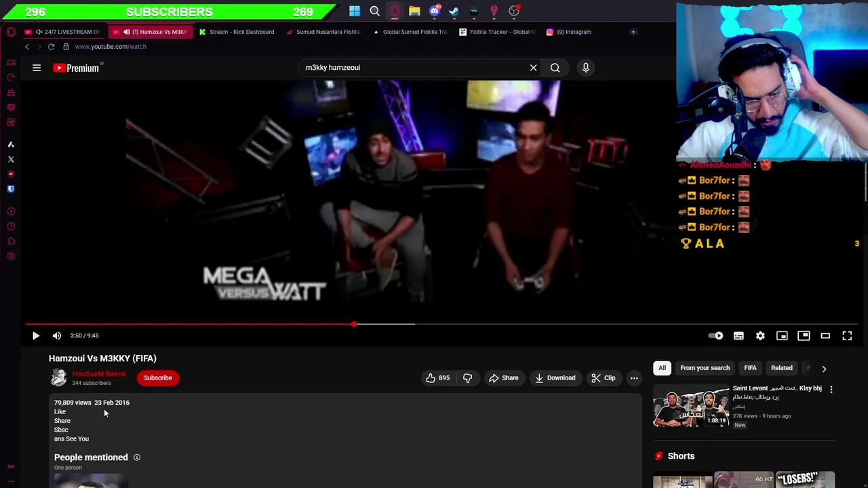Open Steam from the taskbar
The height and width of the screenshot is (488, 868).
454,11
